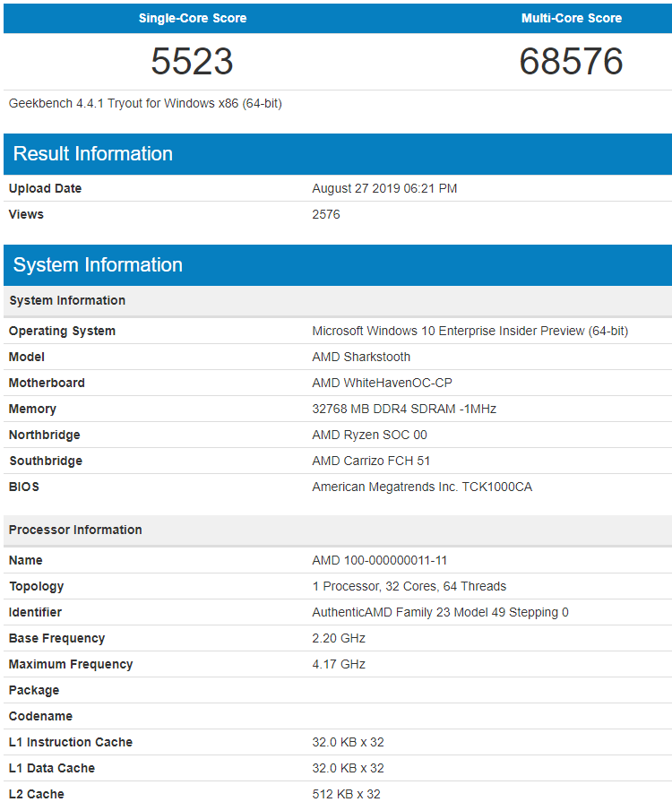This screenshot has width=672, height=802.
Task: Select L1 Instruction Cache value 32.0 KB x 32
Action: coord(348,742)
